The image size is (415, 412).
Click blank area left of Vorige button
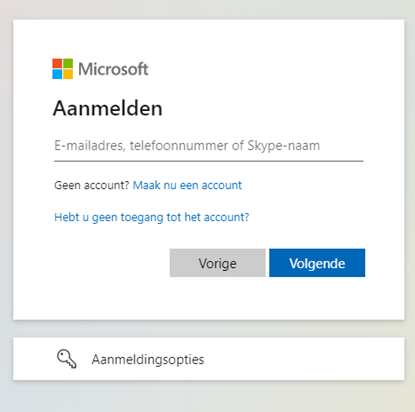[x=110, y=263]
